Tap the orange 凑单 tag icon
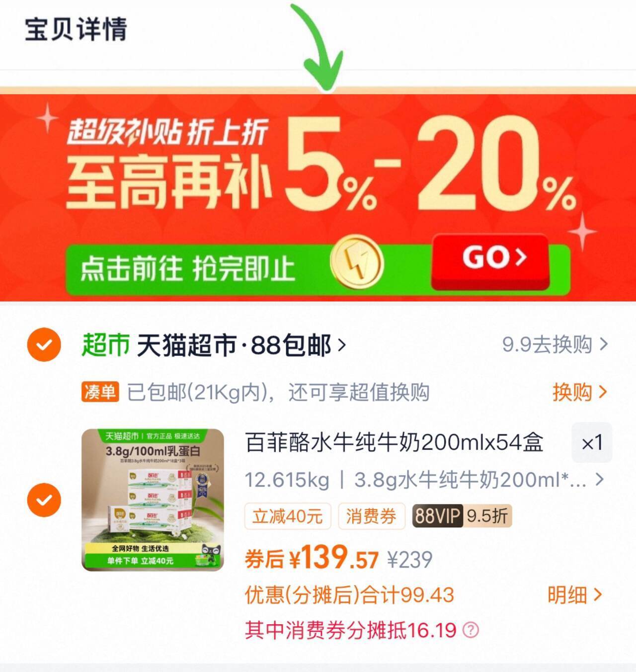The height and width of the screenshot is (672, 636). [100, 392]
